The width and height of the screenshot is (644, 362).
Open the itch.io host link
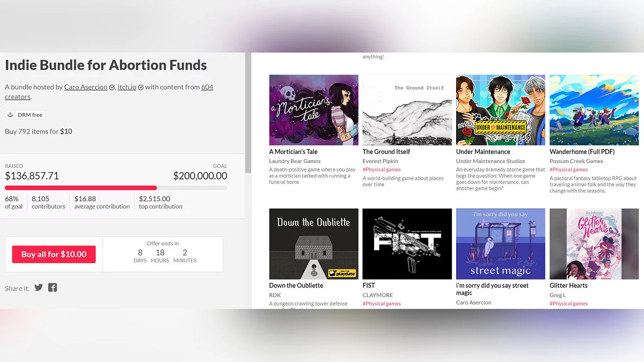coord(127,87)
